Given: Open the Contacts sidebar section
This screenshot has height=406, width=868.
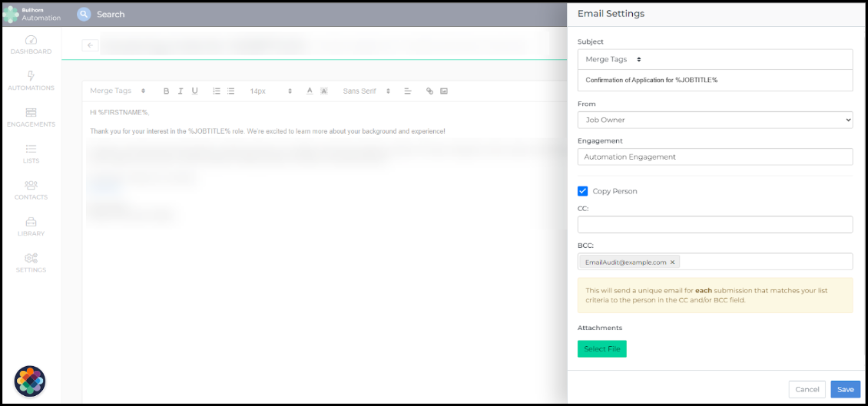Looking at the screenshot, I should pos(31,190).
